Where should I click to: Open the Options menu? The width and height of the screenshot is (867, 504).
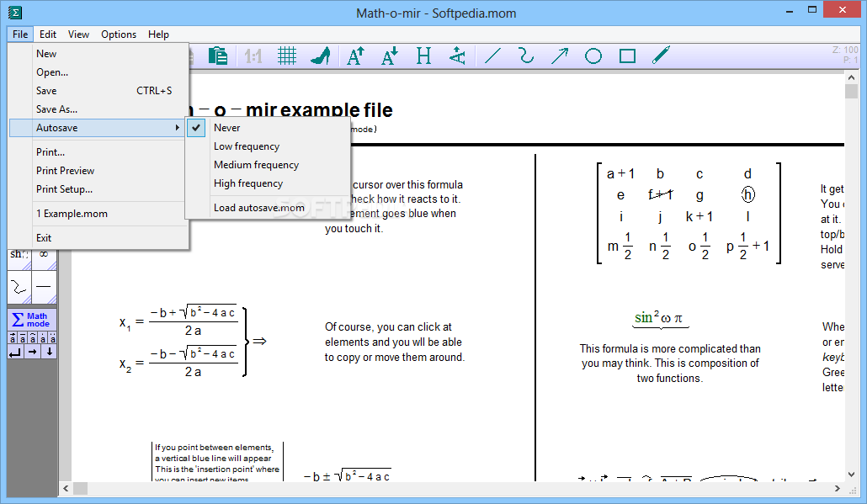119,34
